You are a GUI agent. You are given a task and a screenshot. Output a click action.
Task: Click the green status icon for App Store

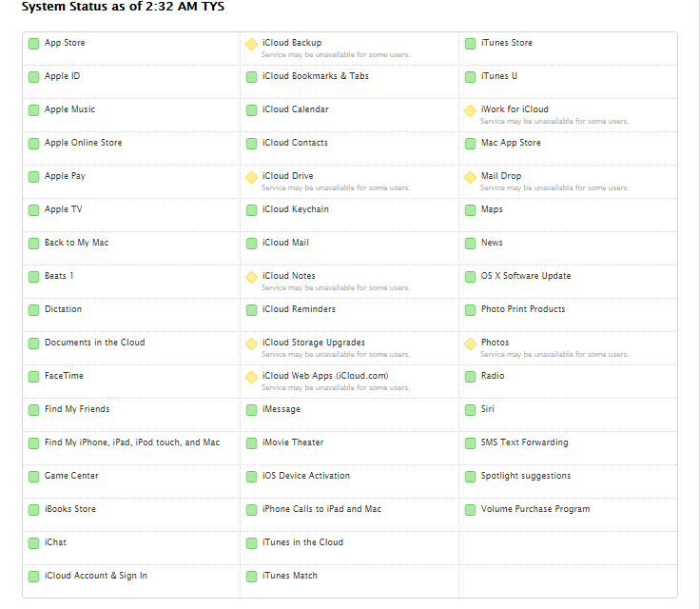(33, 44)
